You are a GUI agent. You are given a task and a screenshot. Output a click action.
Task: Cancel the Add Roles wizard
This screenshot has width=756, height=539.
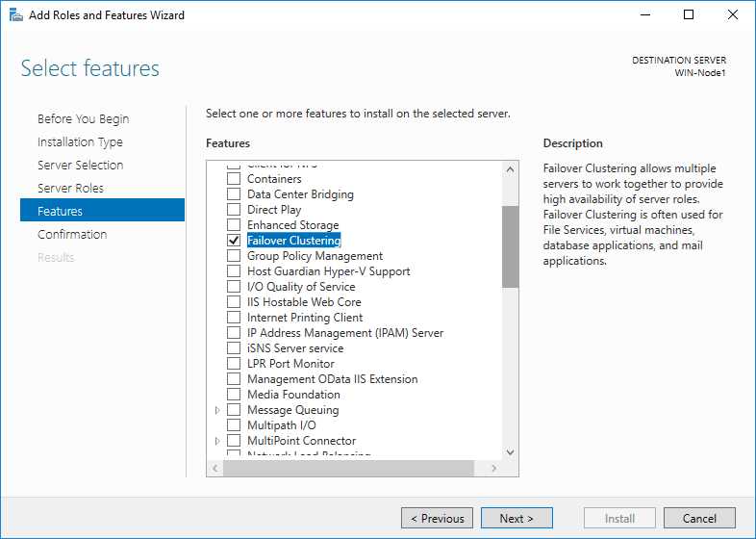click(699, 519)
